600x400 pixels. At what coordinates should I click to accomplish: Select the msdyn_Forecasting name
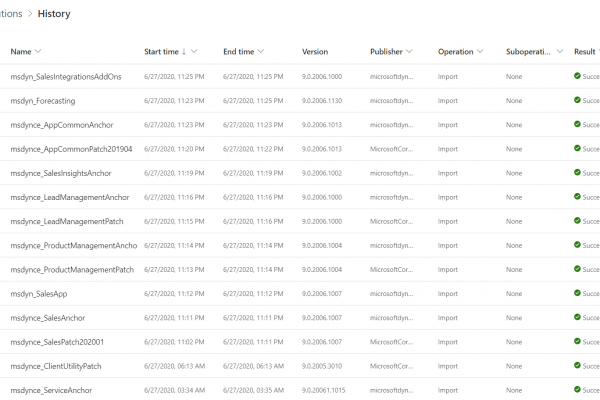pos(43,101)
